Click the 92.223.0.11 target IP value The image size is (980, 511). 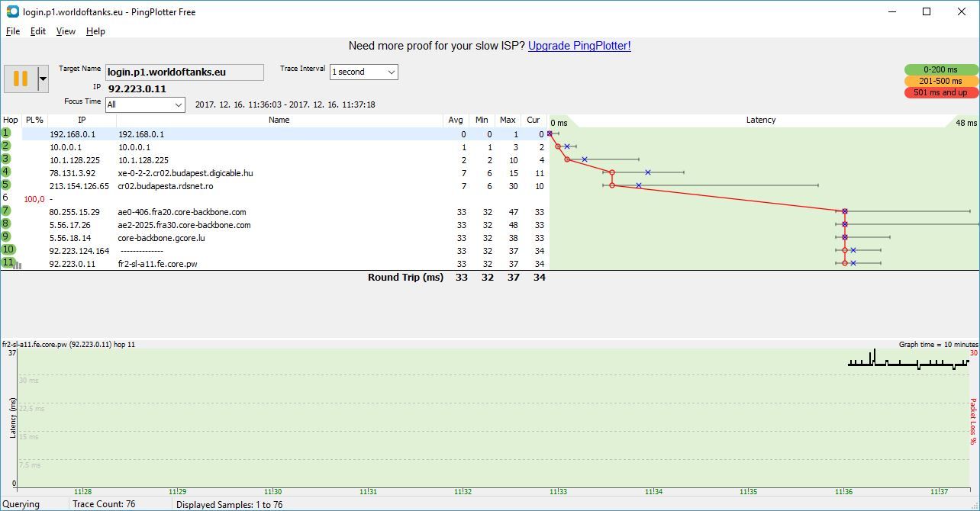(x=137, y=88)
